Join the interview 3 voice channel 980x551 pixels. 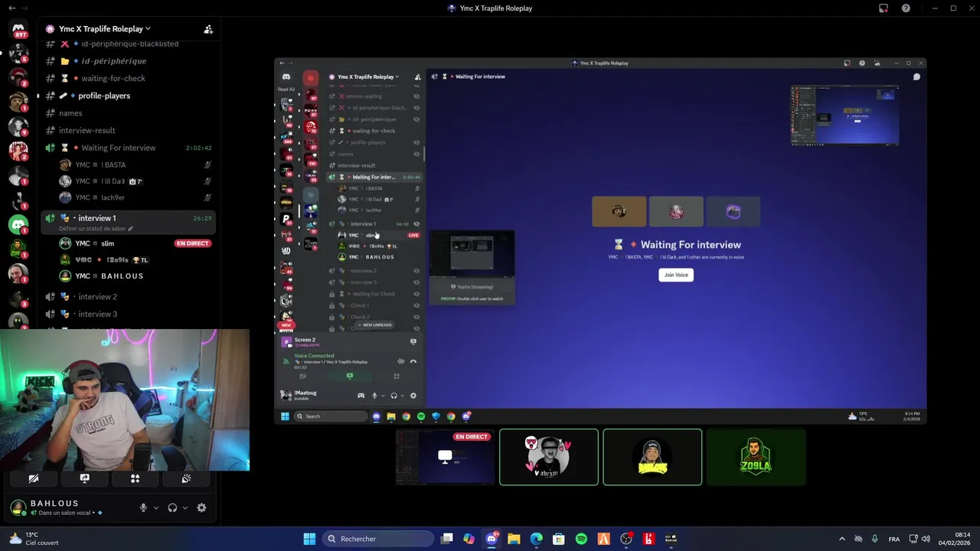[x=127, y=314]
